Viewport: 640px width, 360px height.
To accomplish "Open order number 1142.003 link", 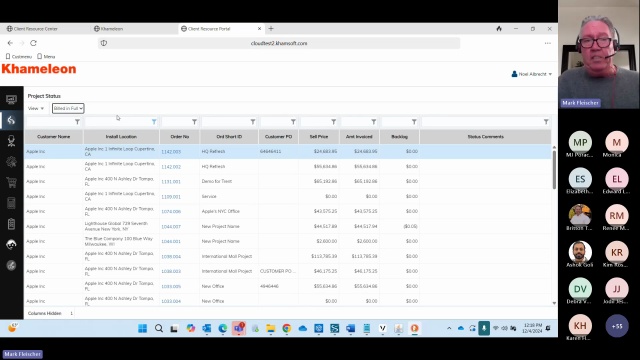I will point(171,152).
